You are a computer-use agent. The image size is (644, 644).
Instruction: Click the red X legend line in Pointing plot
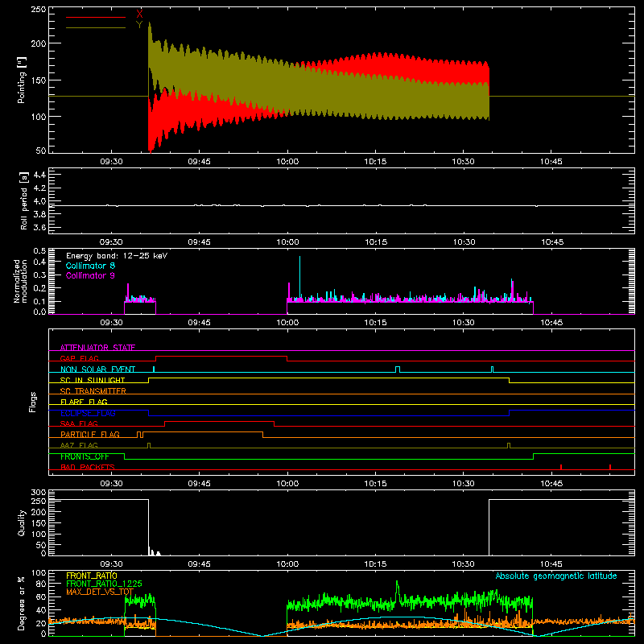(96, 17)
